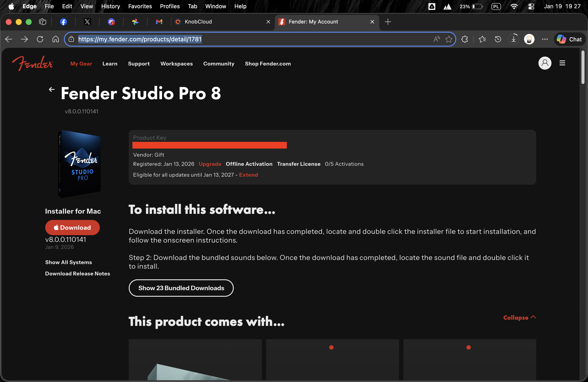The image size is (588, 382).
Task: Open the browser Settings and more menu
Action: point(545,39)
